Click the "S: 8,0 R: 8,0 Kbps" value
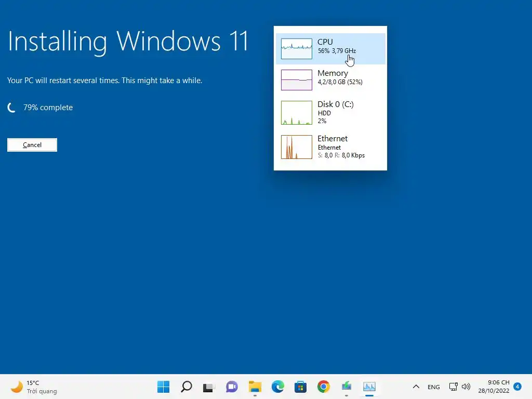This screenshot has width=532, height=399. click(341, 155)
